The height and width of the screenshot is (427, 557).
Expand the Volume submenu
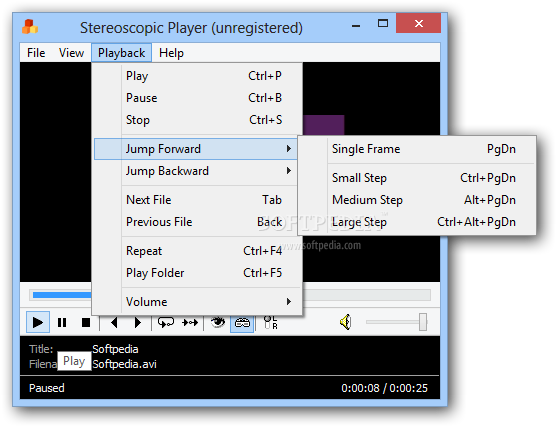196,302
